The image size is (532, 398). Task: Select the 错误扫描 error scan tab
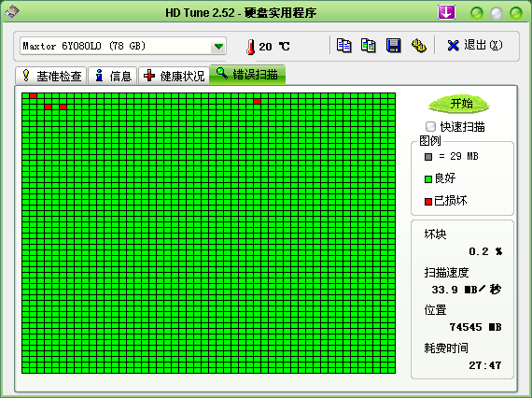(247, 75)
